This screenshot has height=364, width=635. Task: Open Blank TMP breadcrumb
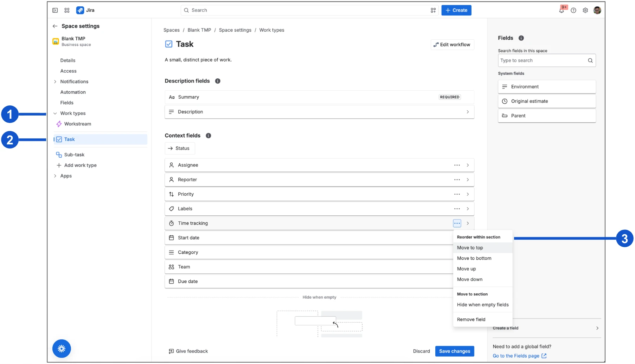click(x=199, y=30)
